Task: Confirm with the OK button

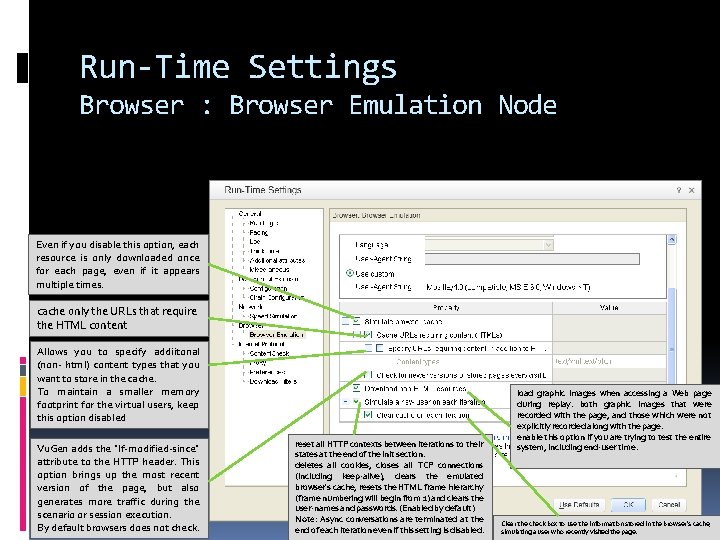Action: [629, 505]
